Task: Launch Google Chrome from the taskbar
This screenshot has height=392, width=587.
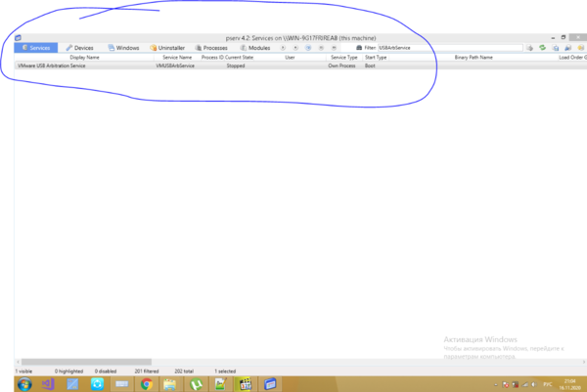Action: [x=147, y=384]
